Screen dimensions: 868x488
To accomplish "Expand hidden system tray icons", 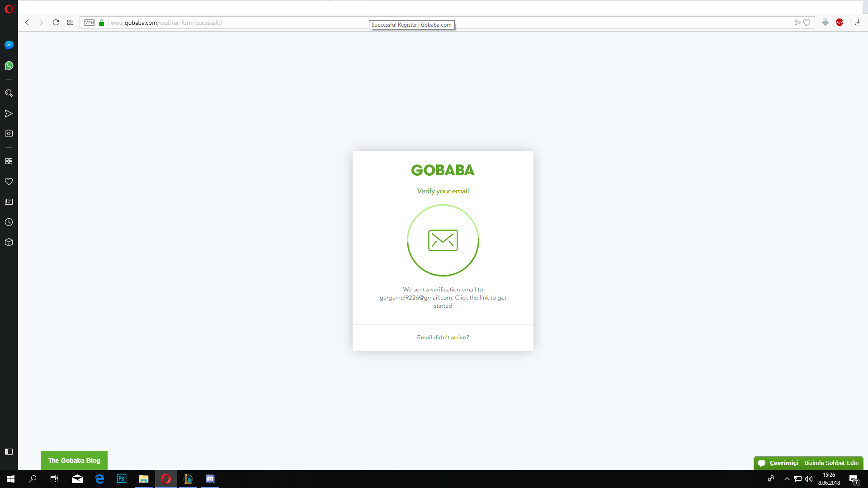I will pos(787,479).
